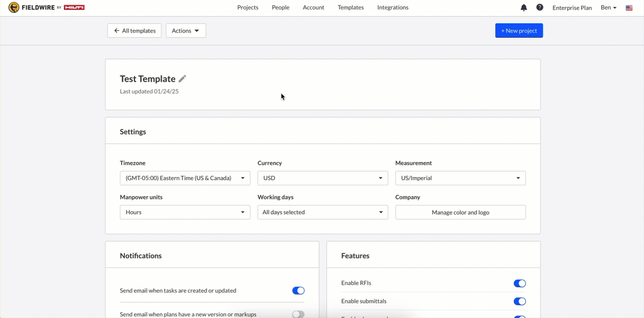Click the help question mark icon
This screenshot has height=318, width=644.
(x=540, y=8)
